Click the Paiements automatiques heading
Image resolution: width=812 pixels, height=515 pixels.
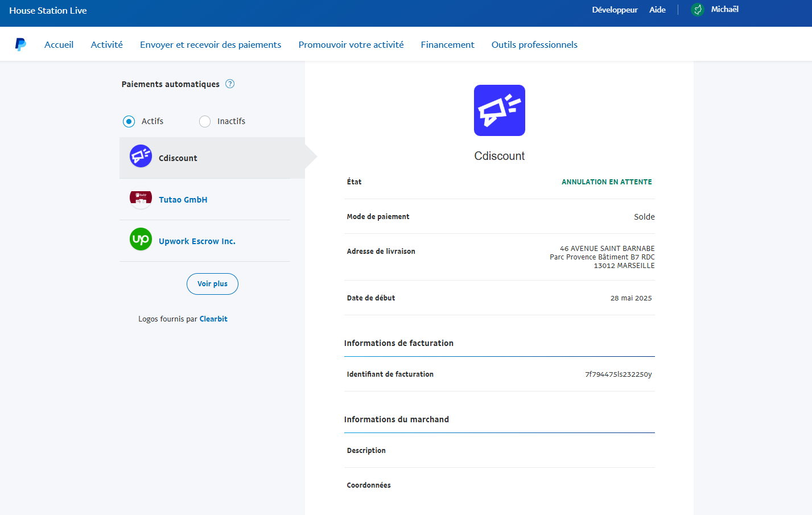click(x=171, y=84)
